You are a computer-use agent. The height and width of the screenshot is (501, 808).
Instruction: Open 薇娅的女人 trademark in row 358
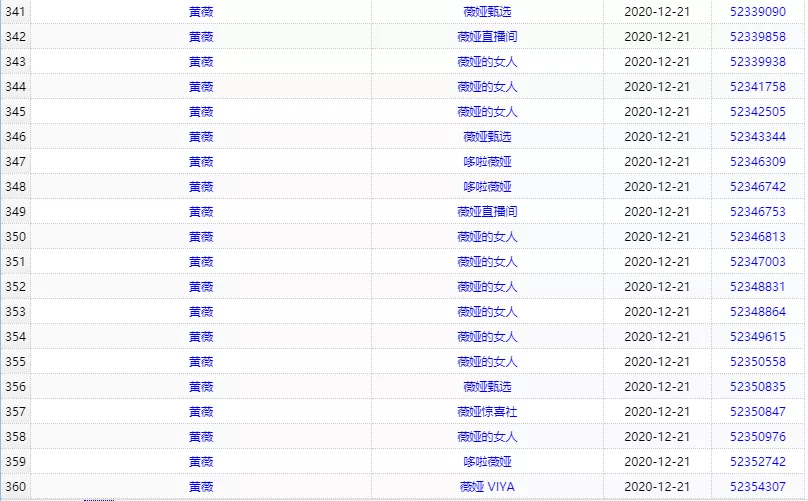click(487, 437)
